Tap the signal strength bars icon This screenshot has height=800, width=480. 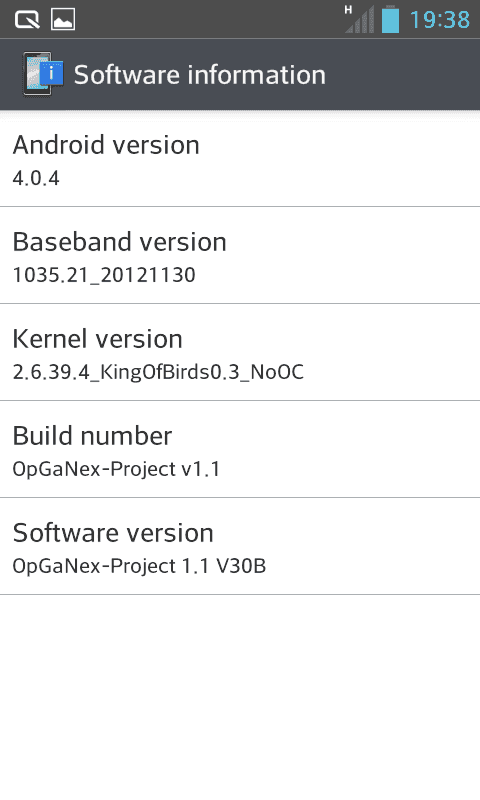pos(360,19)
